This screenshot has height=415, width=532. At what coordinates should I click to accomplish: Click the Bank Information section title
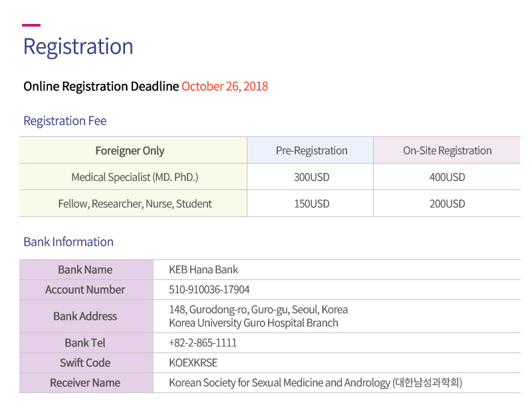[x=68, y=242]
